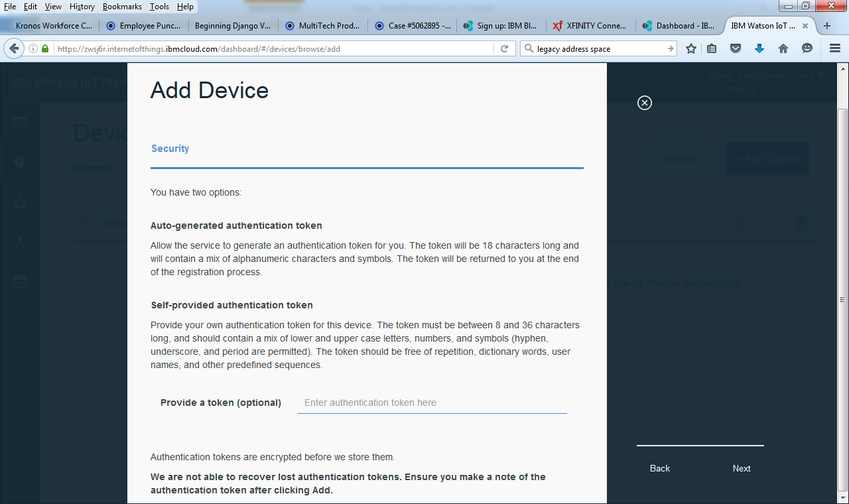
Task: Switch to the Kronos Workforce tab
Action: [x=53, y=26]
